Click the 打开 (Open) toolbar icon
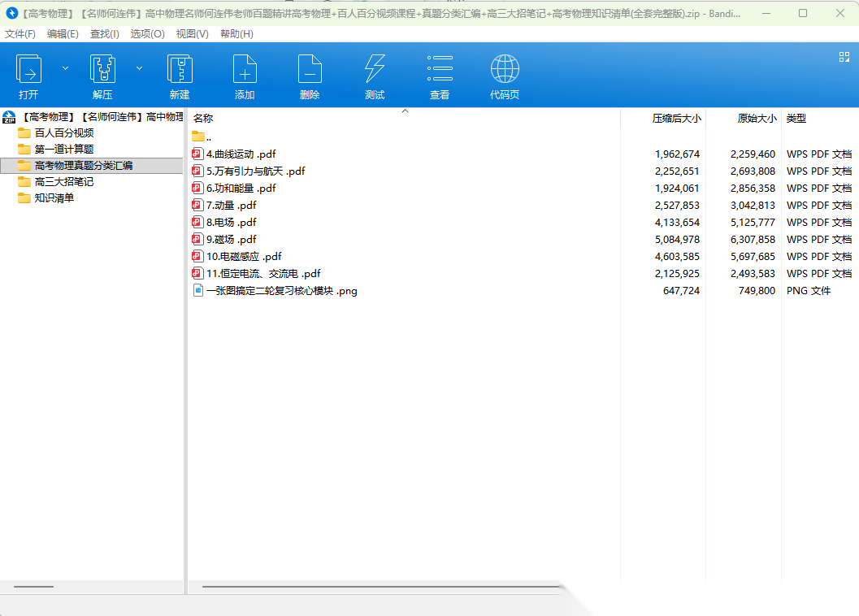Viewport: 859px width, 616px height. 29,70
